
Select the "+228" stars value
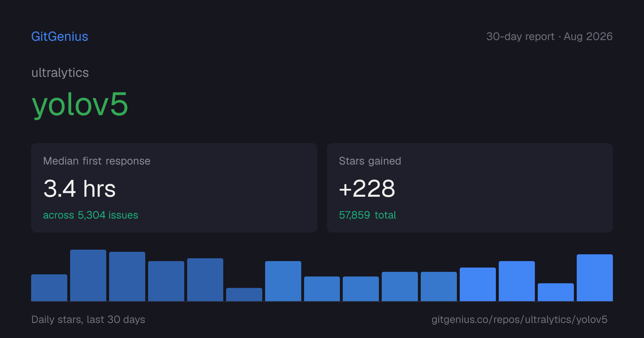coord(367,188)
